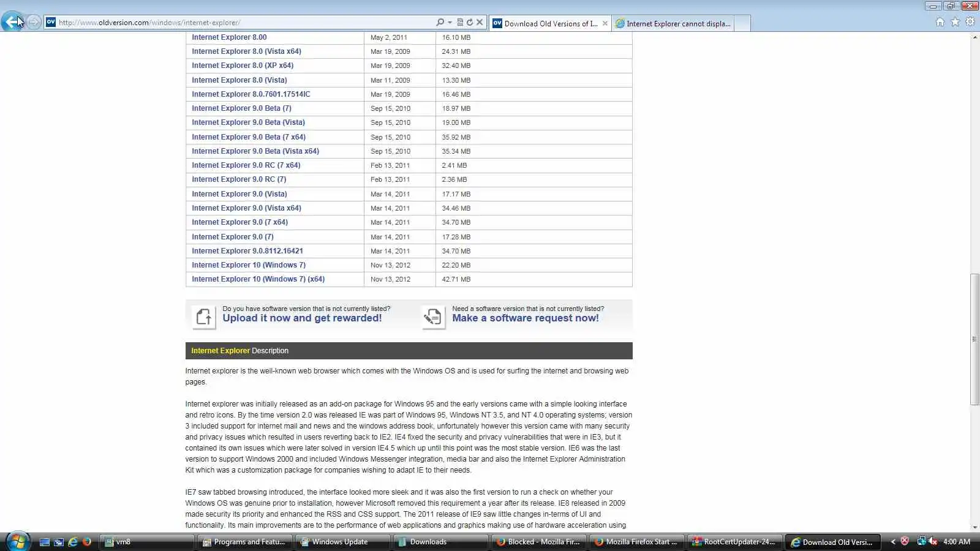Click Switch Between Windows quick launch icon
This screenshot has height=551, width=980.
click(x=59, y=542)
